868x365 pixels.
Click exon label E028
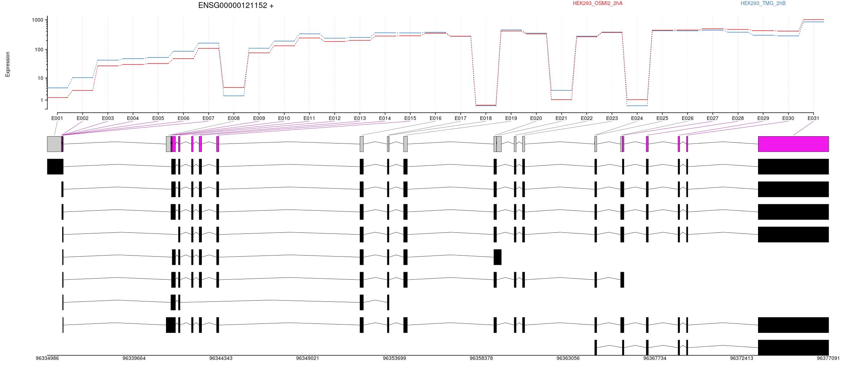738,118
